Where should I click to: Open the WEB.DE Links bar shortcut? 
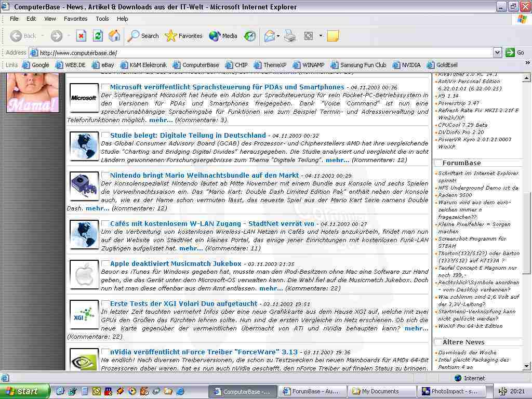[x=71, y=65]
